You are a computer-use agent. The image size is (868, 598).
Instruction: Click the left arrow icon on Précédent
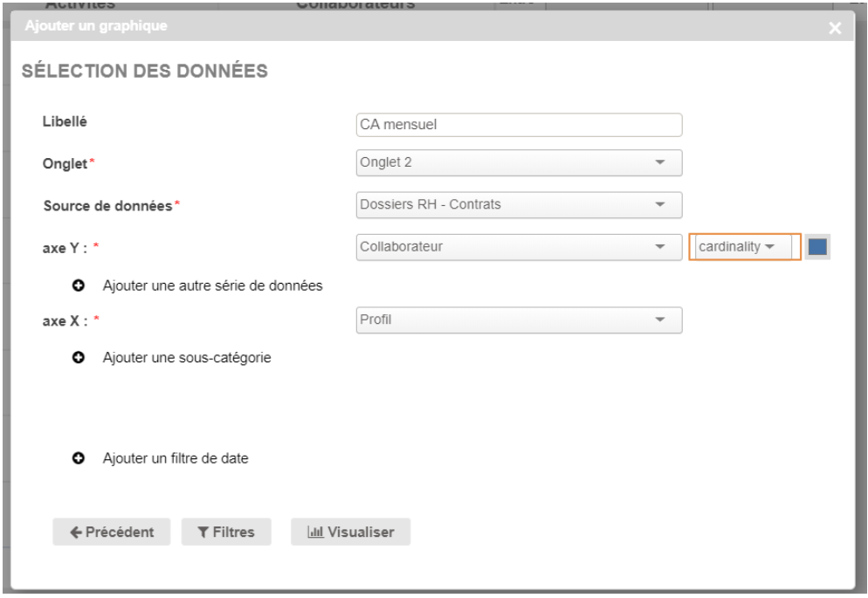click(76, 533)
